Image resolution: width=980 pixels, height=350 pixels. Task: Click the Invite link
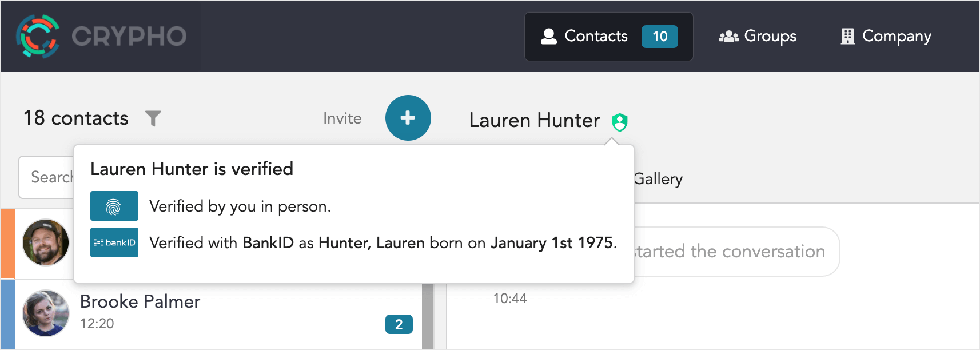(x=342, y=118)
